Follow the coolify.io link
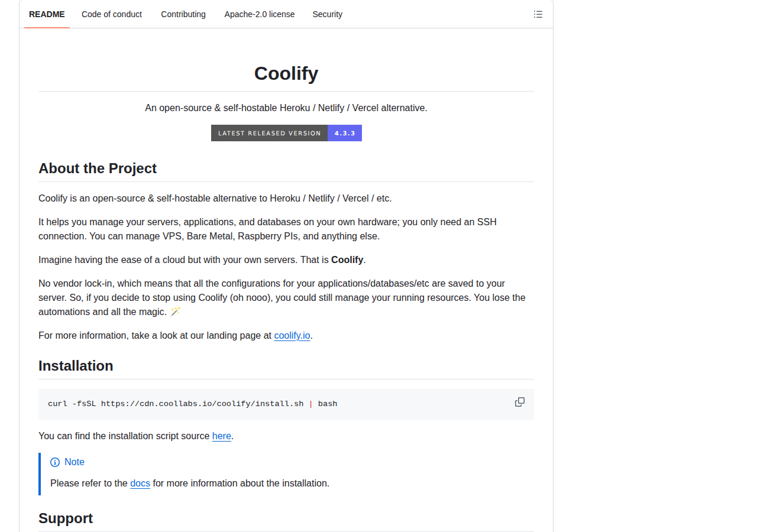757x532 pixels. click(x=292, y=335)
